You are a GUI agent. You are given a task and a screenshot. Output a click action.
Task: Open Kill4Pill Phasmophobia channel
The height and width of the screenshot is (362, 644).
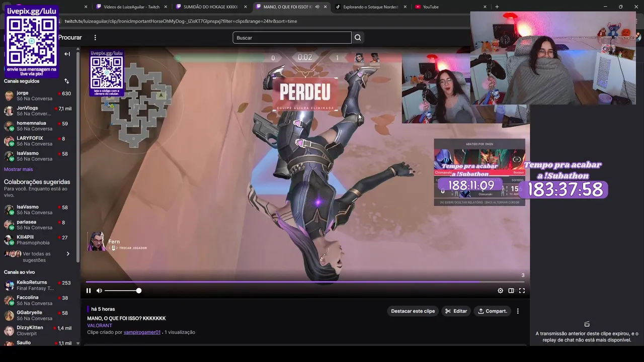pyautogui.click(x=38, y=240)
